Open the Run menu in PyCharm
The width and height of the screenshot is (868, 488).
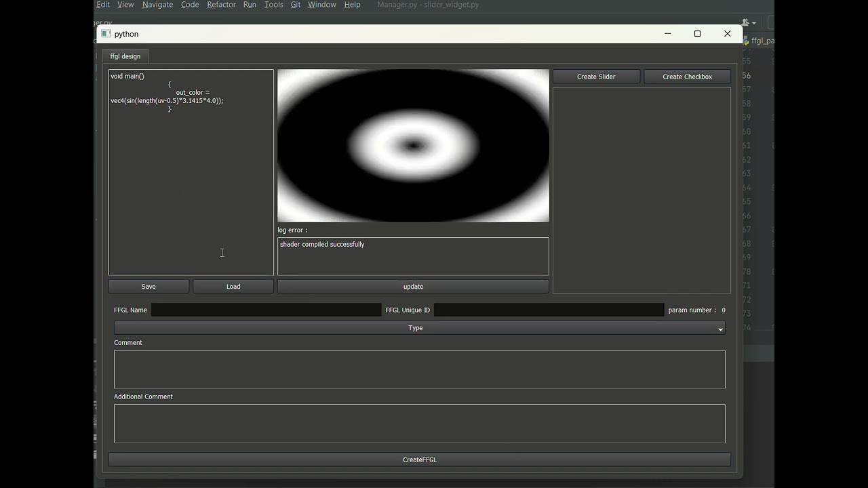[x=250, y=5]
